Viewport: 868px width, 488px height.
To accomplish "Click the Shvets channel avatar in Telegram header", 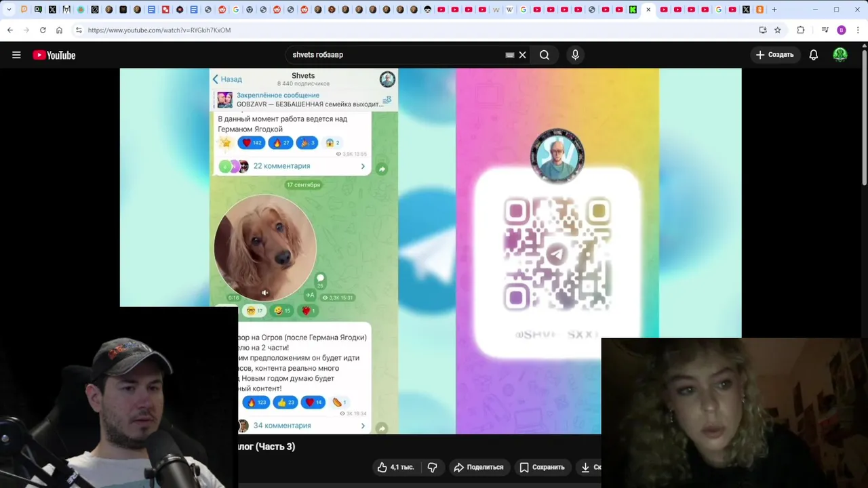I will coord(387,79).
